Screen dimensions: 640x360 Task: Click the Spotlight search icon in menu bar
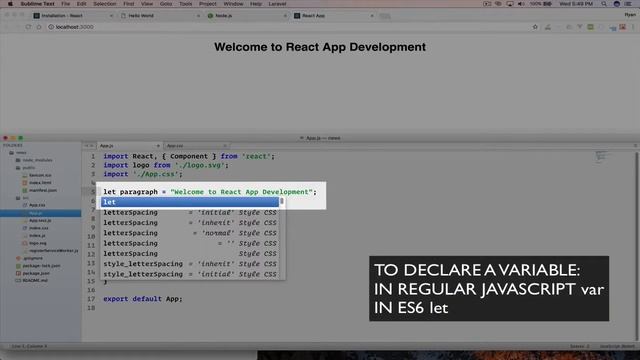(x=604, y=4)
